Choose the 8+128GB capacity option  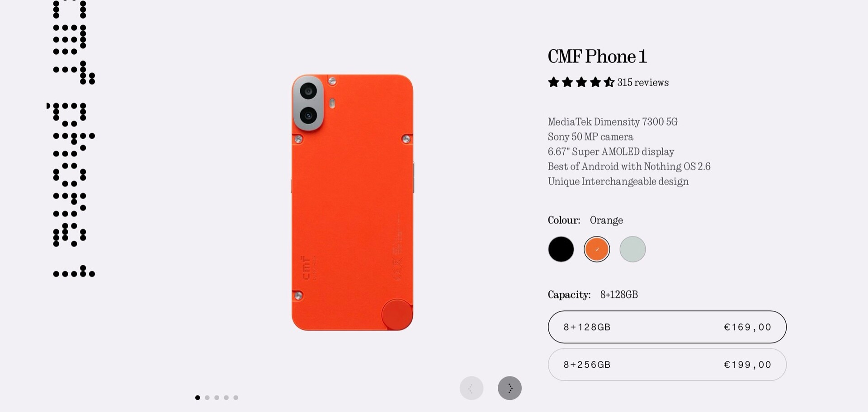point(667,327)
